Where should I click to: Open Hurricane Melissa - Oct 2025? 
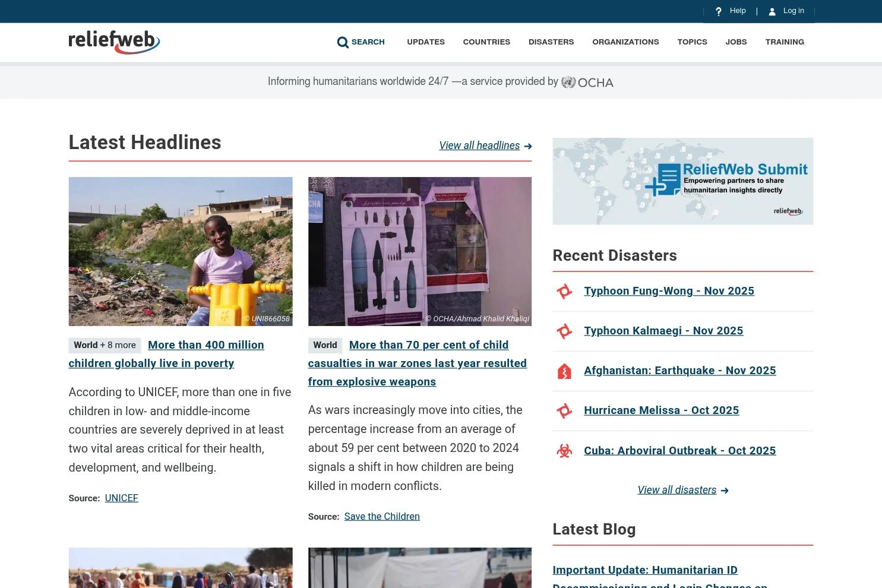(661, 410)
